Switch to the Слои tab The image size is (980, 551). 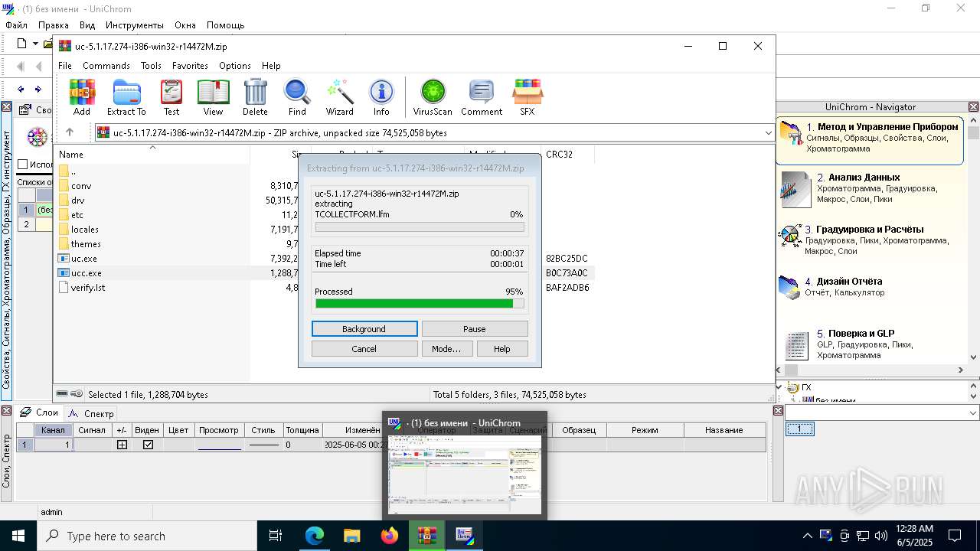[39, 412]
